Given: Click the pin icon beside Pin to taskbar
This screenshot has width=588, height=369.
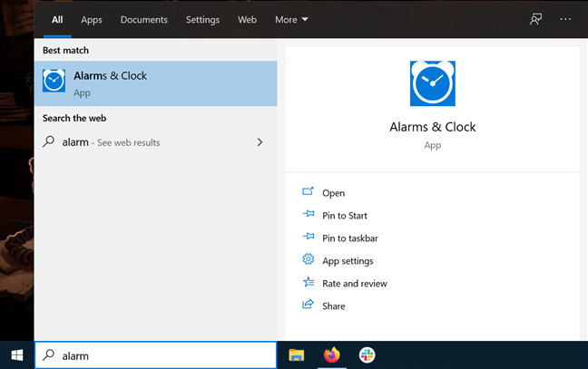Looking at the screenshot, I should (309, 237).
